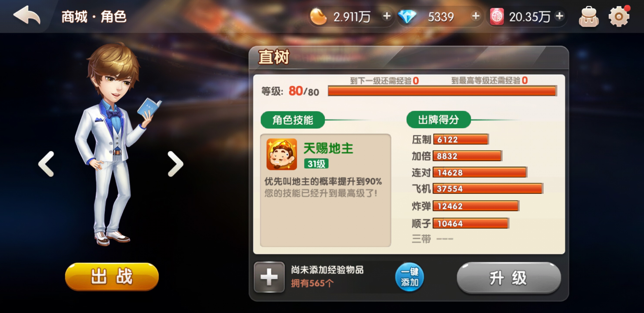Click the blue diamond currency icon

tap(407, 17)
